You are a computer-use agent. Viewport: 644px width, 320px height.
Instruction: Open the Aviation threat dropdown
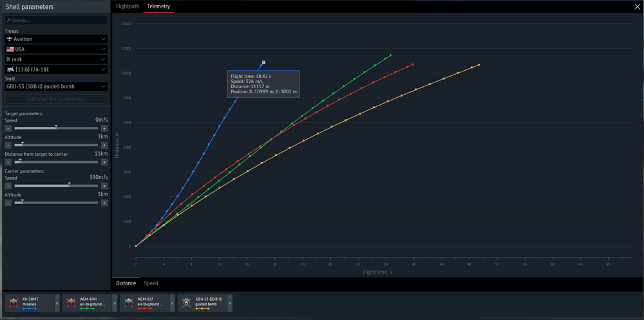56,39
